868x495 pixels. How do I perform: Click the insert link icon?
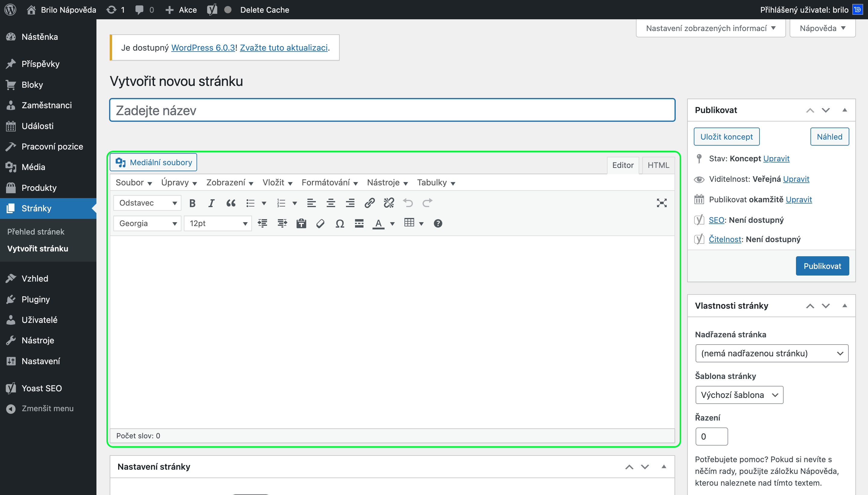click(x=370, y=203)
